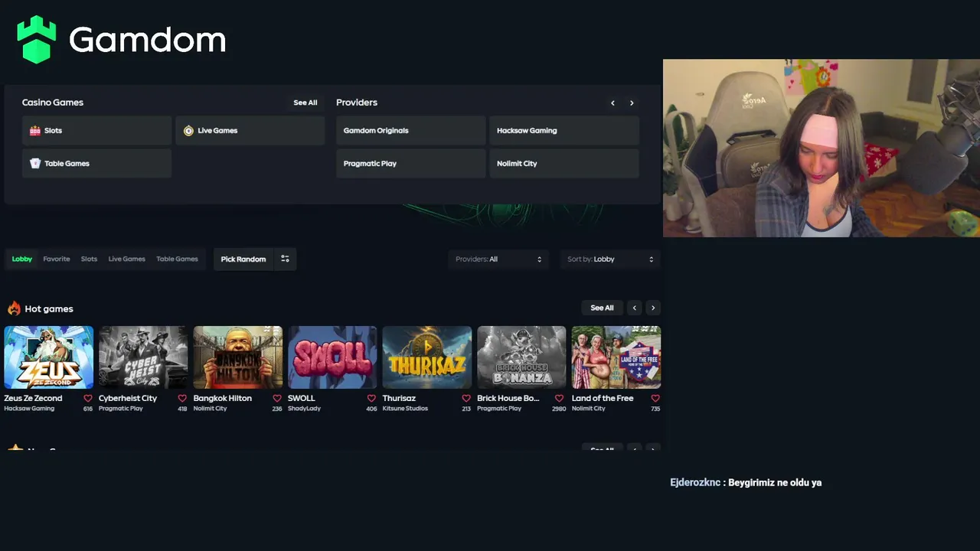Screen dimensions: 980x551
Task: Click ShadyLady provider label
Action: pyautogui.click(x=304, y=409)
